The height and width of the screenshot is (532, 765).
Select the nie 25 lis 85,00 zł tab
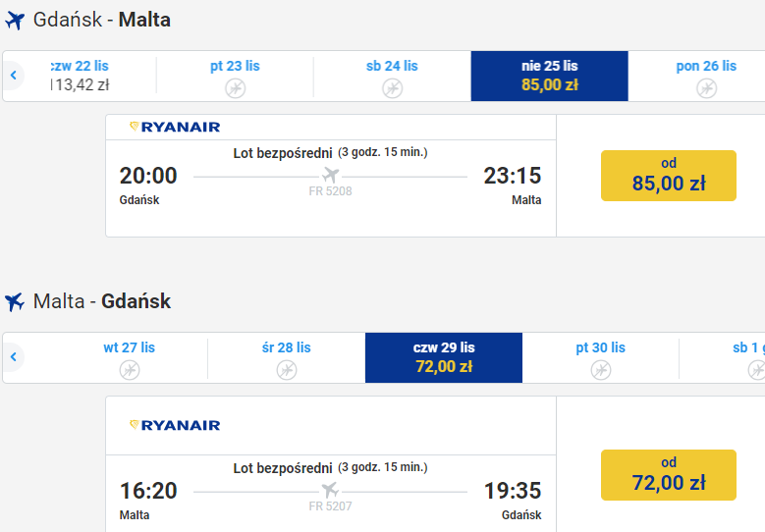[x=549, y=76]
